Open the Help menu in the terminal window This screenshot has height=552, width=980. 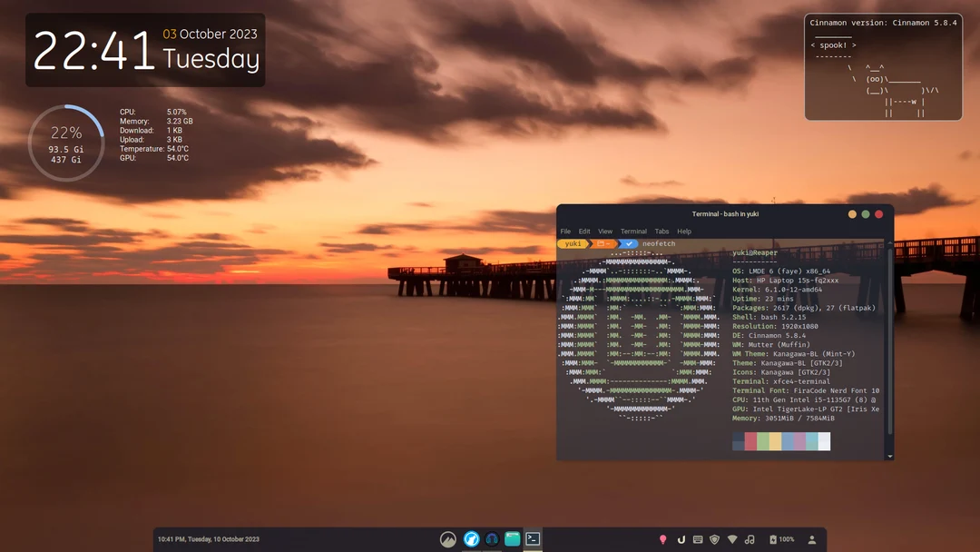click(684, 231)
